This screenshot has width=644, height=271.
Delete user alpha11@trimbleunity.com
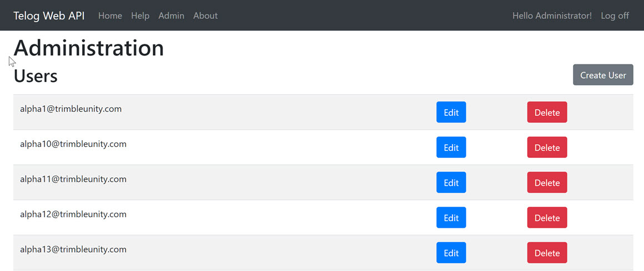click(547, 182)
